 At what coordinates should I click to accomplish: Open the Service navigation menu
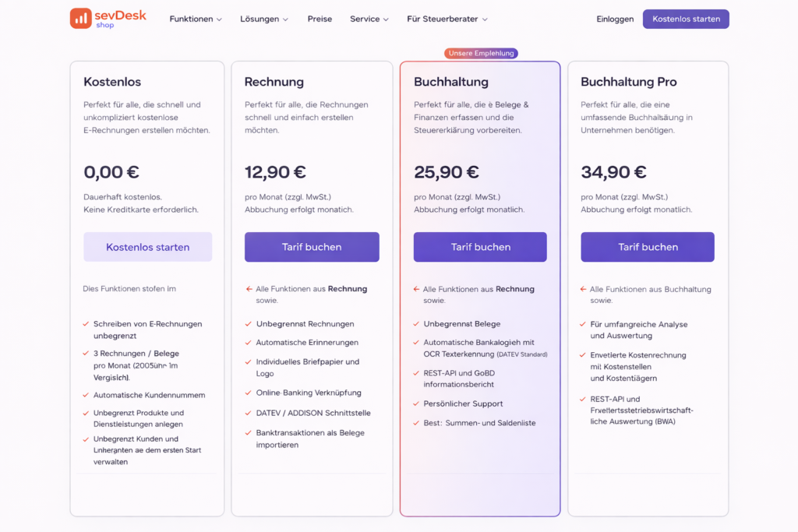point(369,19)
